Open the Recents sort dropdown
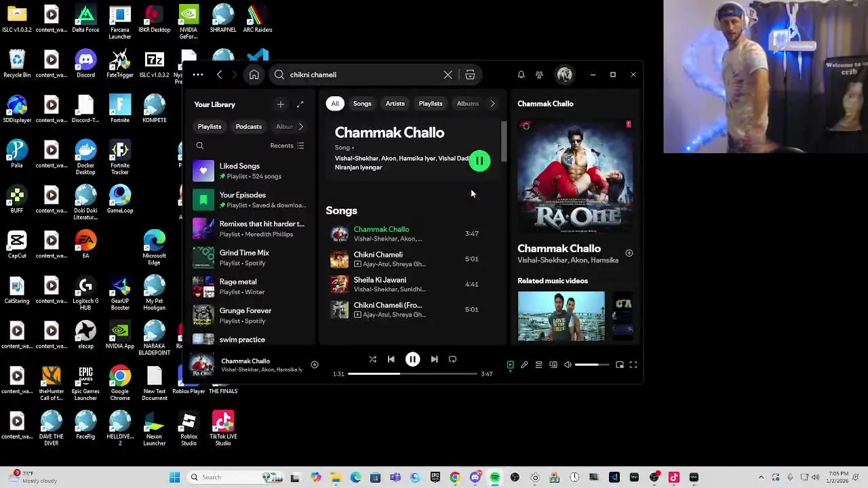 tap(287, 146)
